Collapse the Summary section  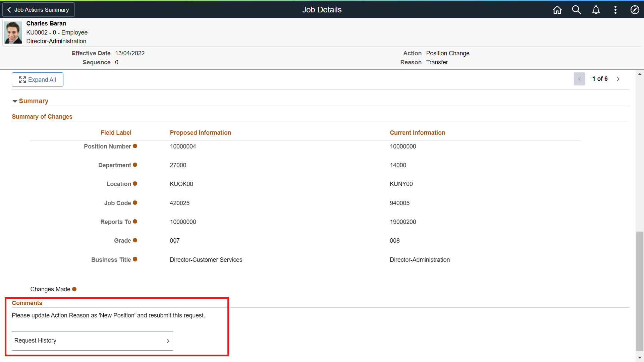point(15,101)
